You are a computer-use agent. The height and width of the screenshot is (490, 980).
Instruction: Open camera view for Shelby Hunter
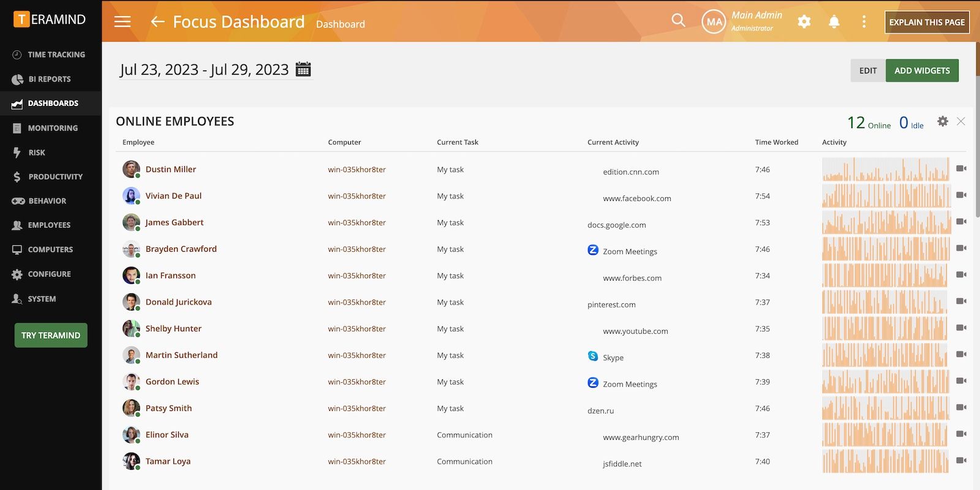[x=961, y=328]
